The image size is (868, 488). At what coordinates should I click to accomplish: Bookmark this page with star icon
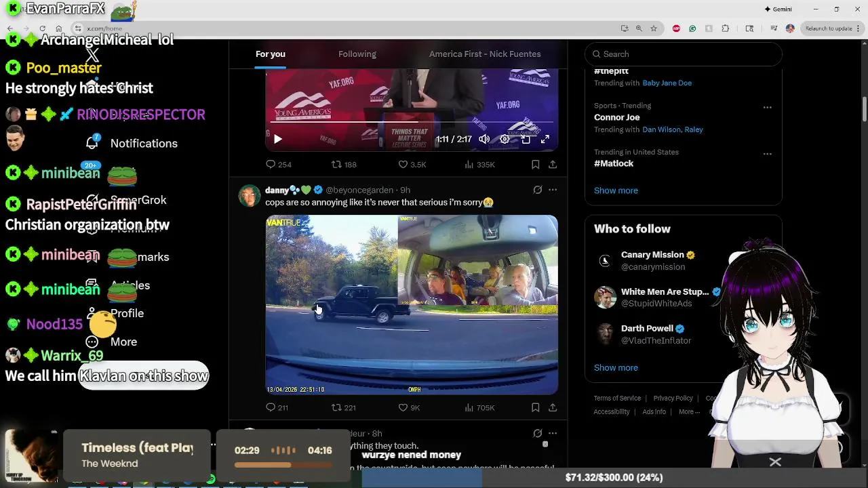(654, 28)
